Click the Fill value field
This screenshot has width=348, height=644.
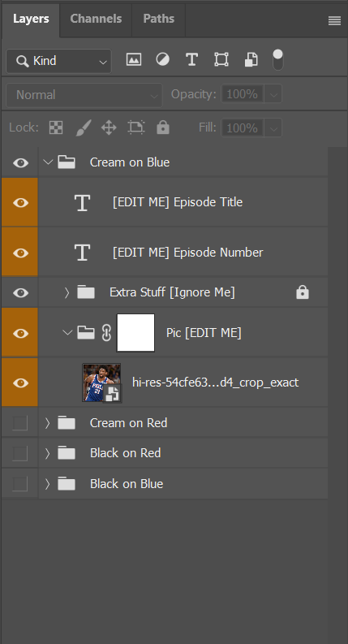click(243, 128)
